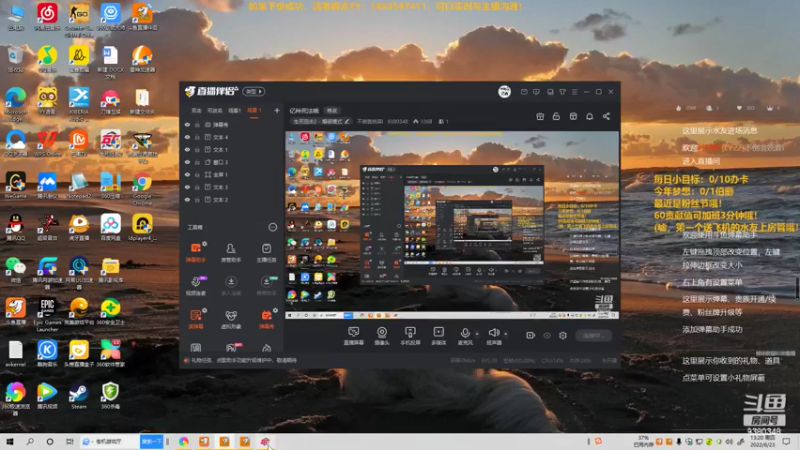The image size is (800, 450).
Task: Toggle visibility of the 全屏 1 layer
Action: coord(187,174)
